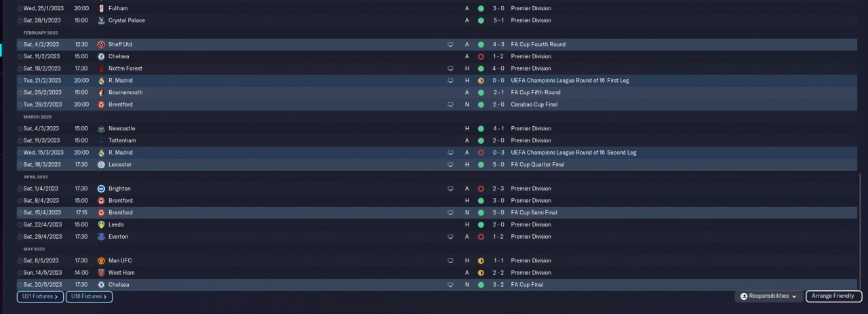Click the amber draw indicator for Man UFC match

[481, 260]
